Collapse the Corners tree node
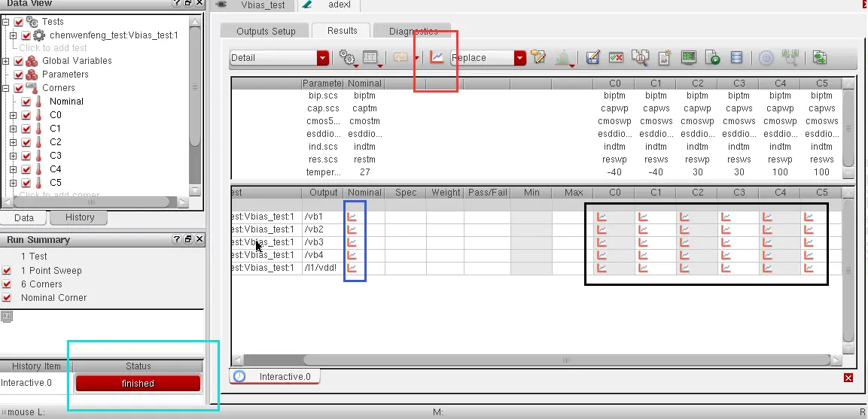The width and height of the screenshot is (868, 419). [5, 88]
